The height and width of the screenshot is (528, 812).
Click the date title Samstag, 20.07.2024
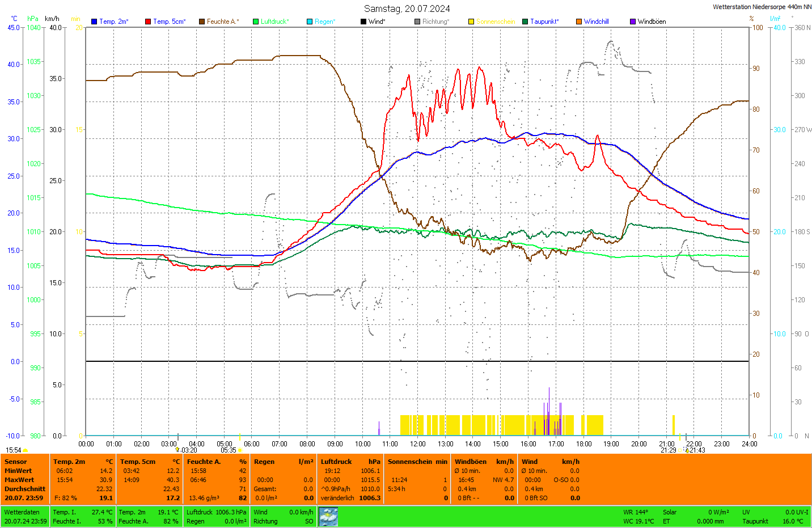[x=407, y=9]
